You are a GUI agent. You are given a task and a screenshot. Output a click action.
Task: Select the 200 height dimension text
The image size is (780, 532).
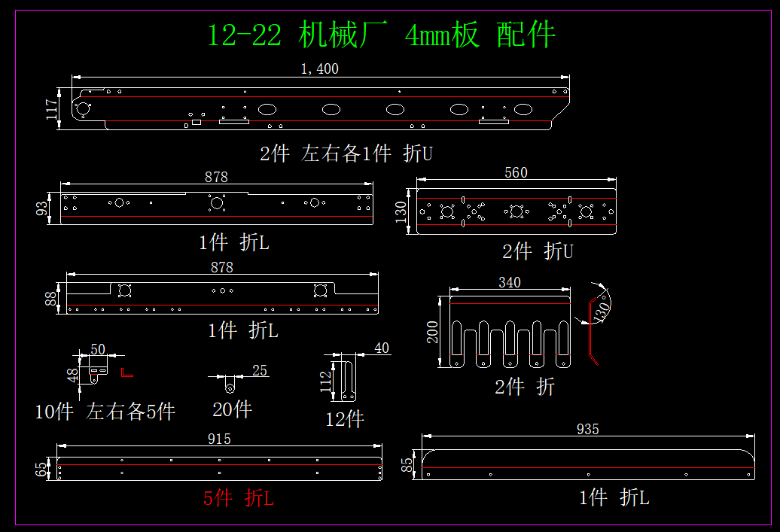[x=434, y=331]
